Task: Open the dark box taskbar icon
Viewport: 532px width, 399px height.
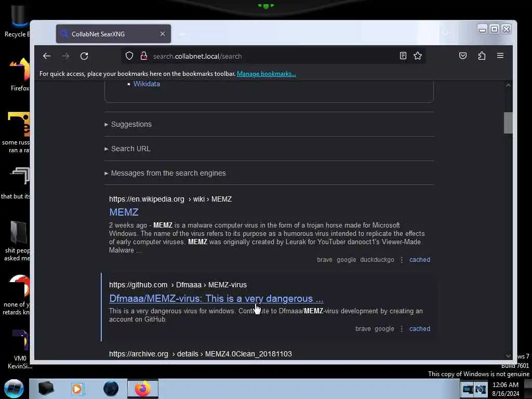Action: [46, 389]
